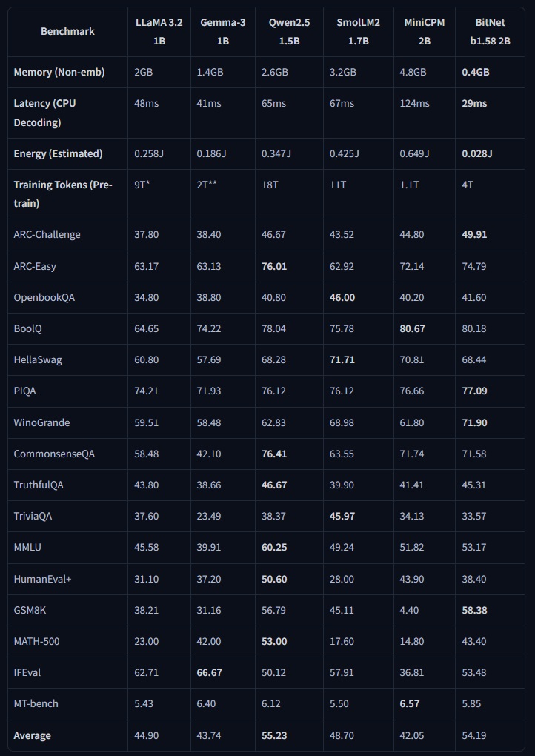Viewport: 535px width, 756px height.
Task: Click the ARC-Challenge row label
Action: click(x=47, y=235)
